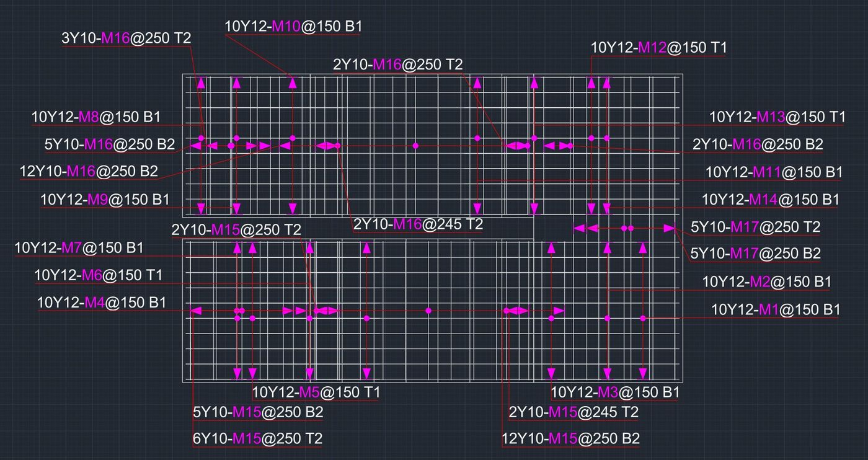The width and height of the screenshot is (868, 460).
Task: Select the 10Y12-M3@150 B1 label
Action: [616, 392]
